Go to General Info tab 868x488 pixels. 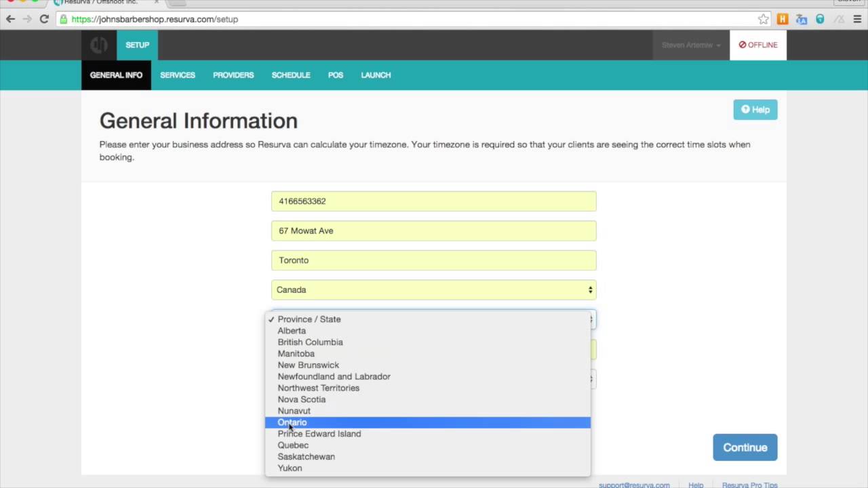click(116, 75)
